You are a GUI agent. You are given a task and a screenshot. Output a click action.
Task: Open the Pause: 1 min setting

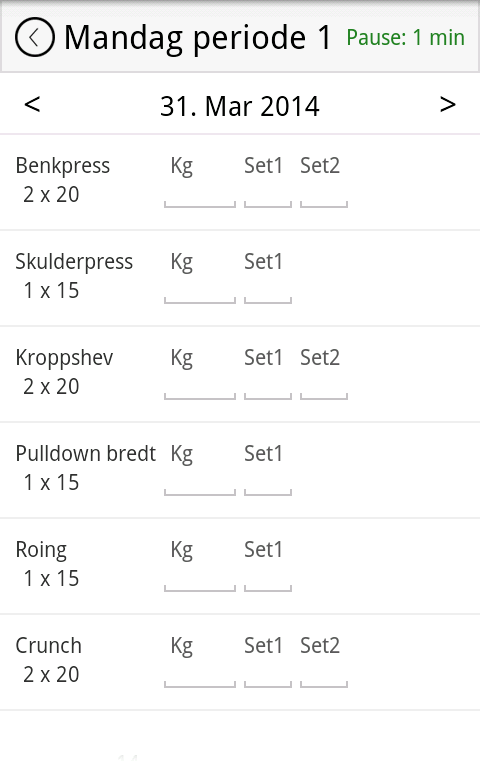tap(405, 37)
